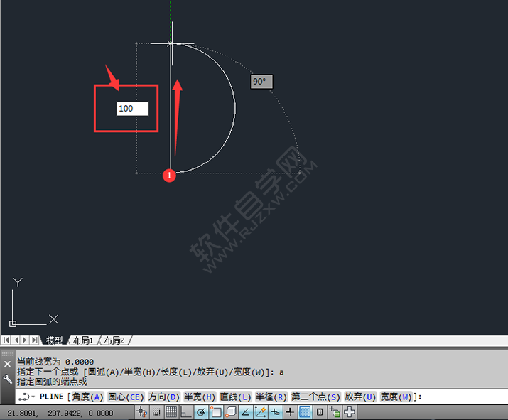Image resolution: width=508 pixels, height=420 pixels.
Task: Toggle Selection Cycling status icon
Action: (x=335, y=412)
